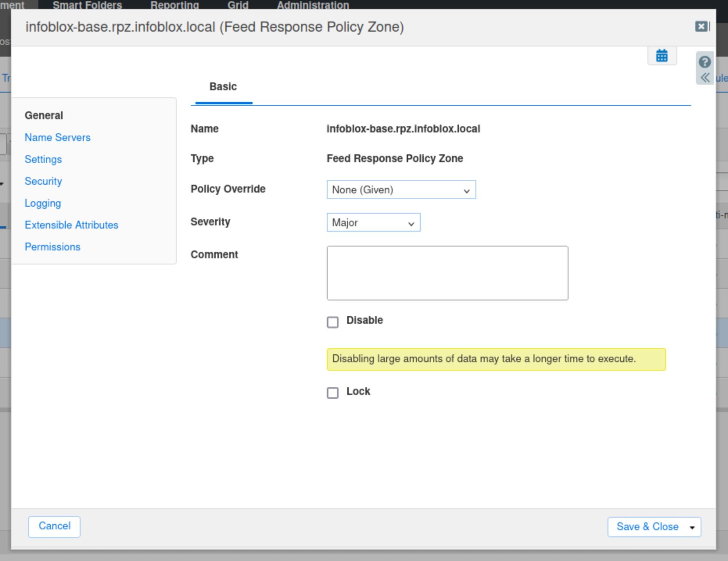Enable the Disable checkbox
728x561 pixels.
(333, 322)
